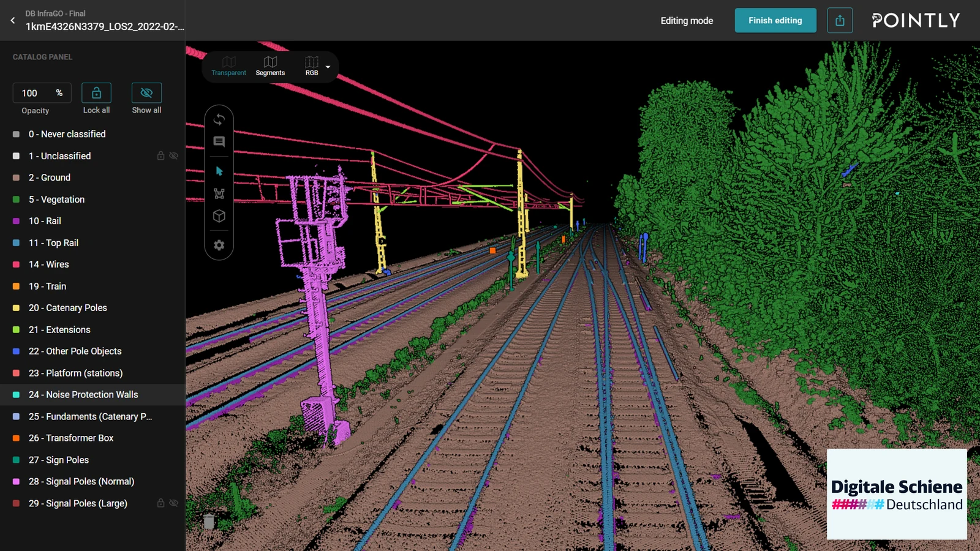Image resolution: width=980 pixels, height=551 pixels.
Task: Go back using the left arrow
Action: [13, 20]
